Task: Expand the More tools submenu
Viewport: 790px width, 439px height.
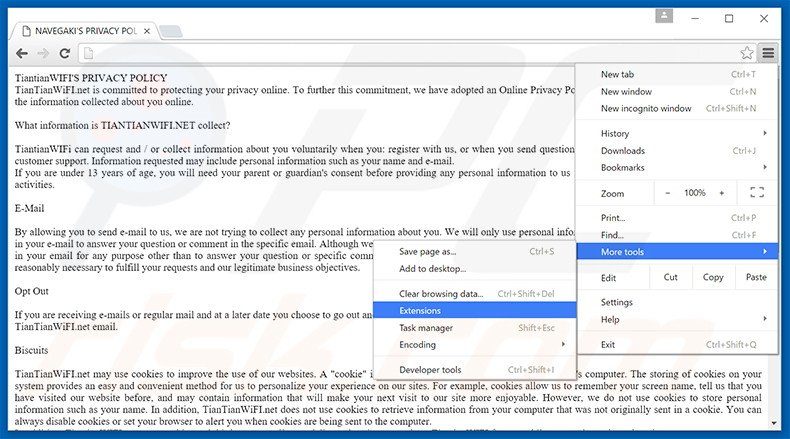Action: click(x=677, y=252)
